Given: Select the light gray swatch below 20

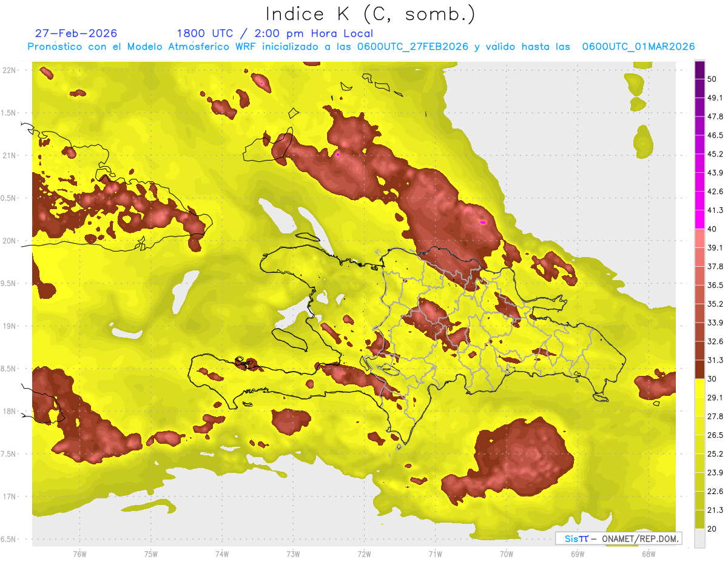Looking at the screenshot, I should [x=699, y=538].
